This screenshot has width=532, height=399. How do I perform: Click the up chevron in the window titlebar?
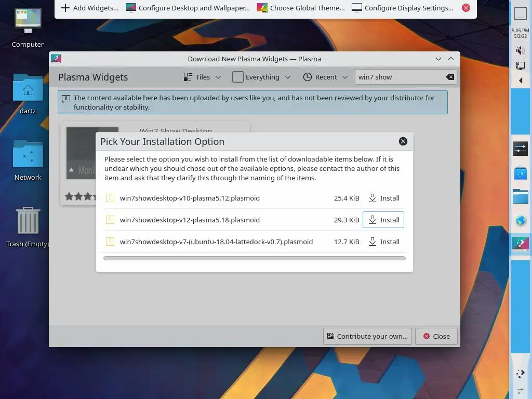coord(451,59)
